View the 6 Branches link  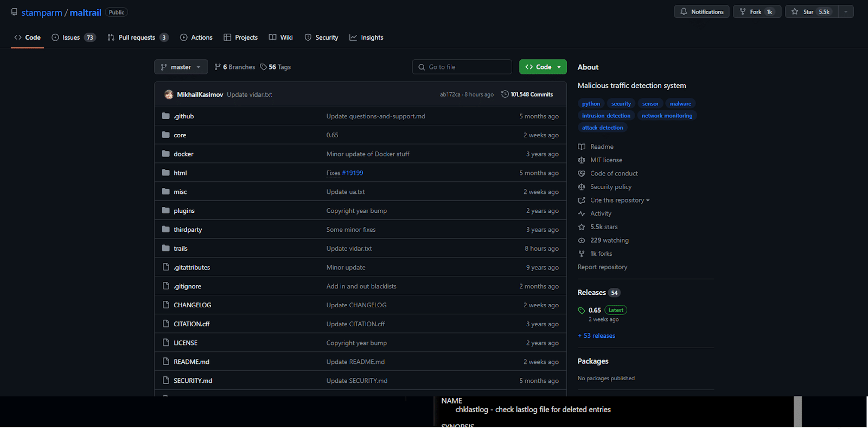(235, 67)
